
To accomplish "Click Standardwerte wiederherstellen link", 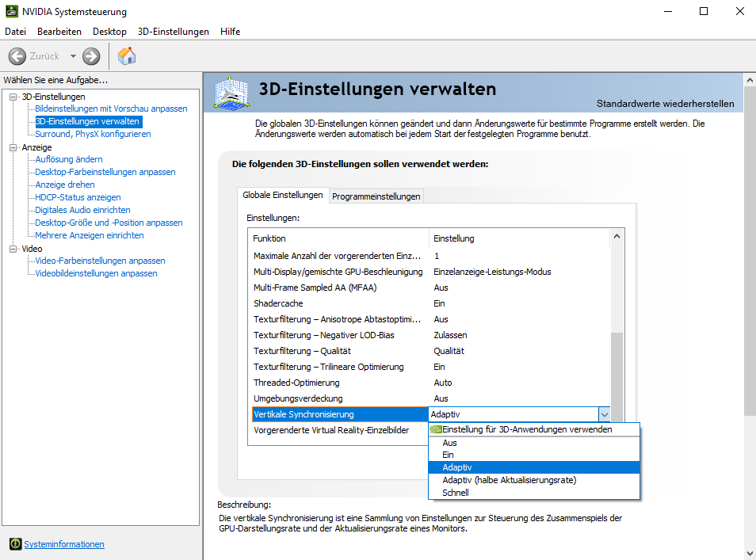I will 665,104.
